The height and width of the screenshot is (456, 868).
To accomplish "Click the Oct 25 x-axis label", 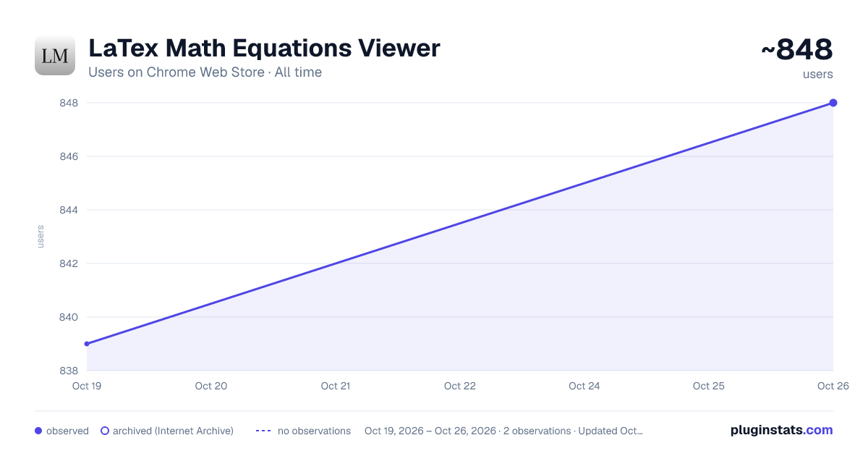I will tap(709, 386).
